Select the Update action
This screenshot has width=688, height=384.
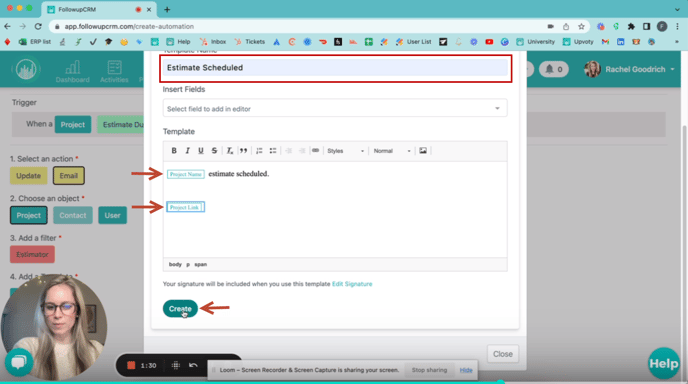29,176
